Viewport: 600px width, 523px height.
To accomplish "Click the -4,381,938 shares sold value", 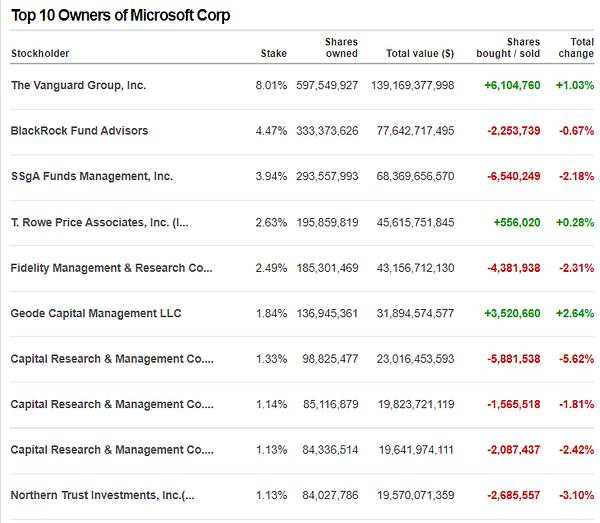I will [x=514, y=268].
